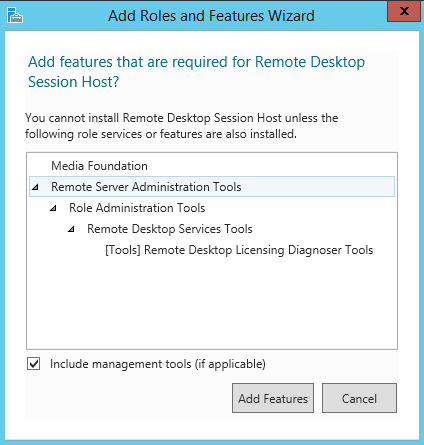
Task: Select the Role Administration Tools item
Action: [x=137, y=208]
